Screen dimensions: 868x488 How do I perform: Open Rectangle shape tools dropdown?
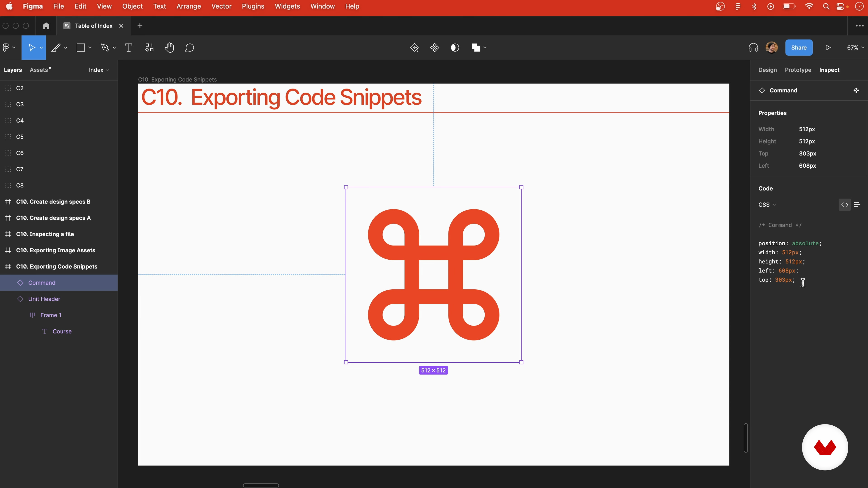pyautogui.click(x=90, y=48)
